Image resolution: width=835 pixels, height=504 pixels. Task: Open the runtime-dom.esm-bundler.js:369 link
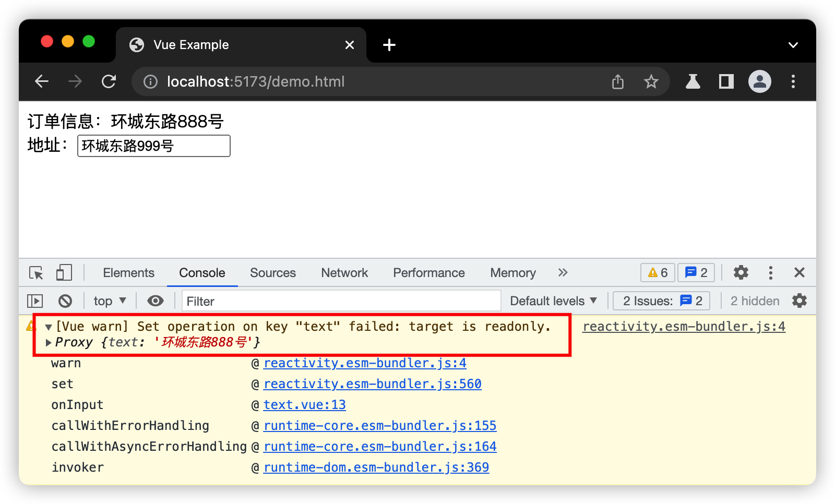click(376, 467)
